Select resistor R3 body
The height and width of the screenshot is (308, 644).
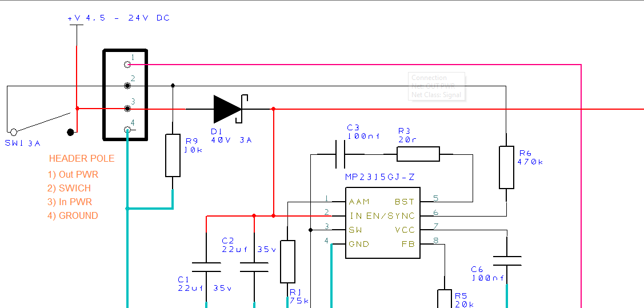coord(418,154)
